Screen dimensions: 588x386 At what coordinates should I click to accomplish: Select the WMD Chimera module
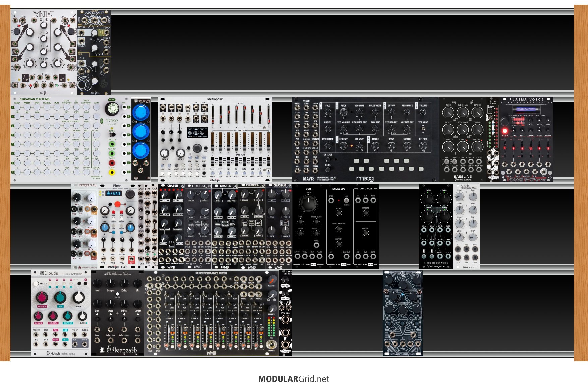[x=252, y=227]
